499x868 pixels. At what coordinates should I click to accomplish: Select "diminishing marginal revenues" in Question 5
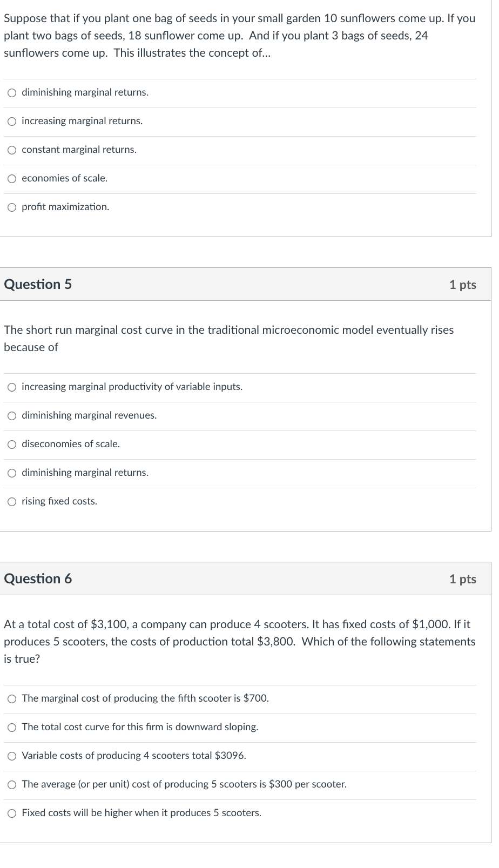11,415
